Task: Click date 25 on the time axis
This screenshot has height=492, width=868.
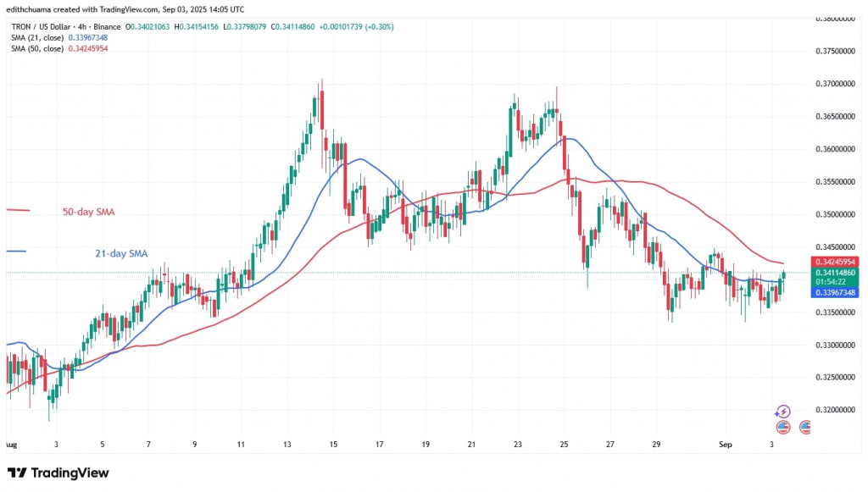Action: click(x=564, y=443)
